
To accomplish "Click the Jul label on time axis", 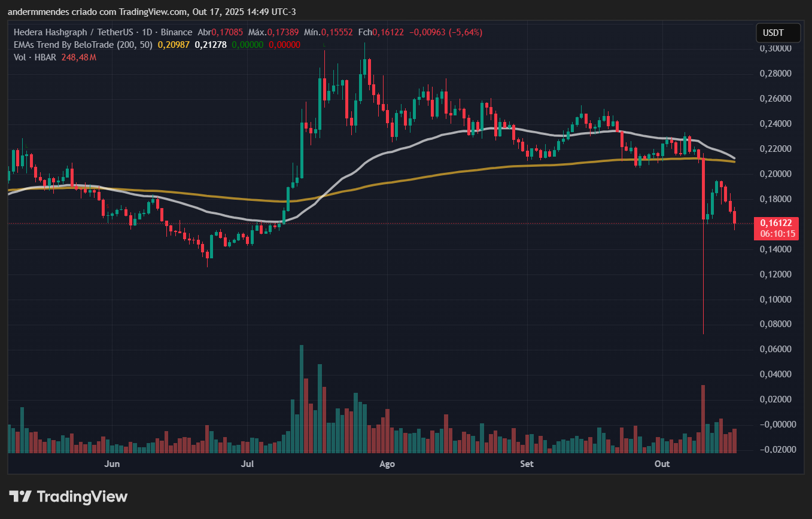I will [247, 464].
